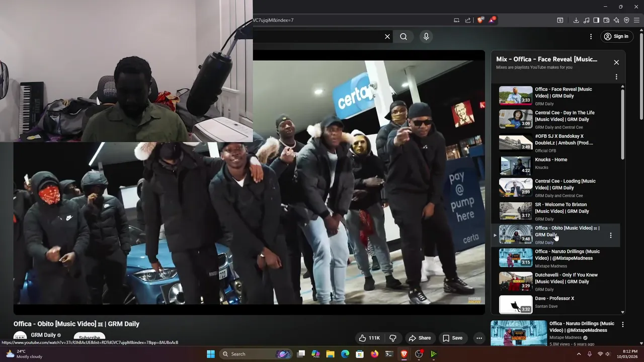Show hidden system tray icons chevron
The width and height of the screenshot is (644, 362).
579,354
